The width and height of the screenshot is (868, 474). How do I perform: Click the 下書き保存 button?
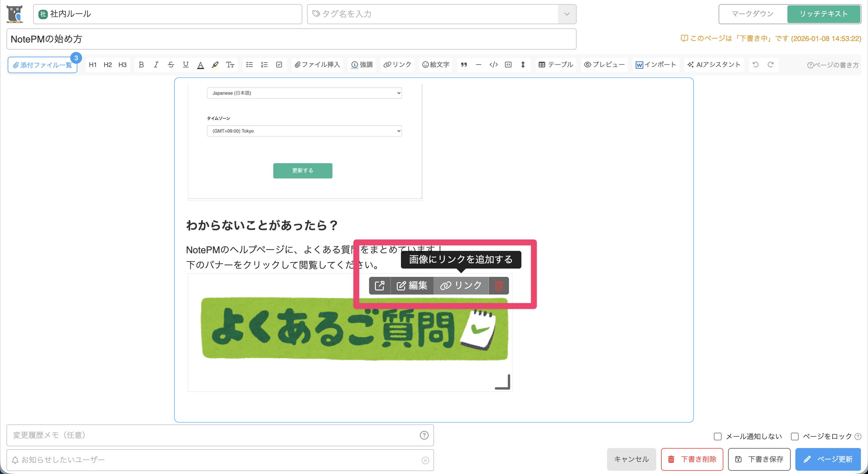(x=759, y=459)
